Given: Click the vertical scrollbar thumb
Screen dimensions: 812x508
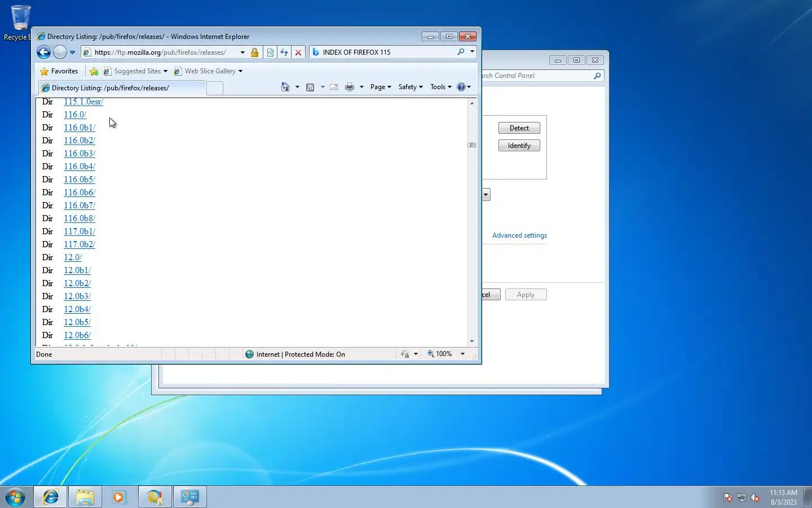Looking at the screenshot, I should click(x=472, y=145).
